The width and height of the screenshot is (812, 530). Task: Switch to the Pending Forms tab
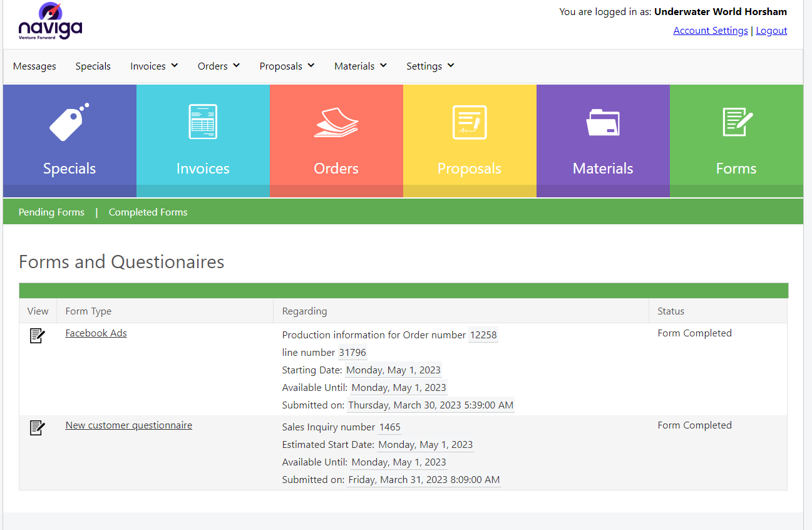pyautogui.click(x=51, y=212)
